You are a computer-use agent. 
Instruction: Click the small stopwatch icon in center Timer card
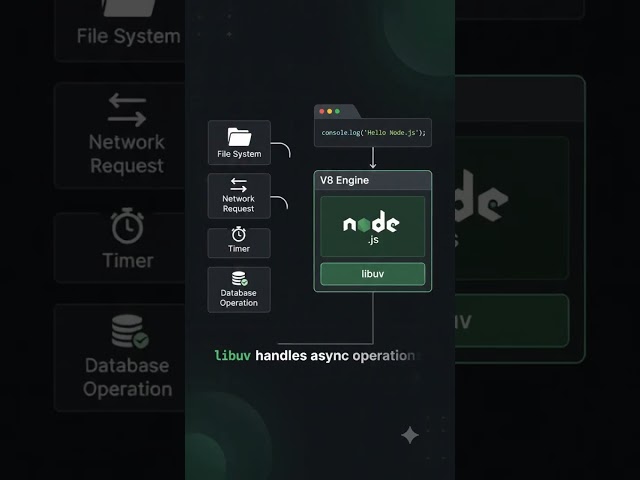click(239, 234)
